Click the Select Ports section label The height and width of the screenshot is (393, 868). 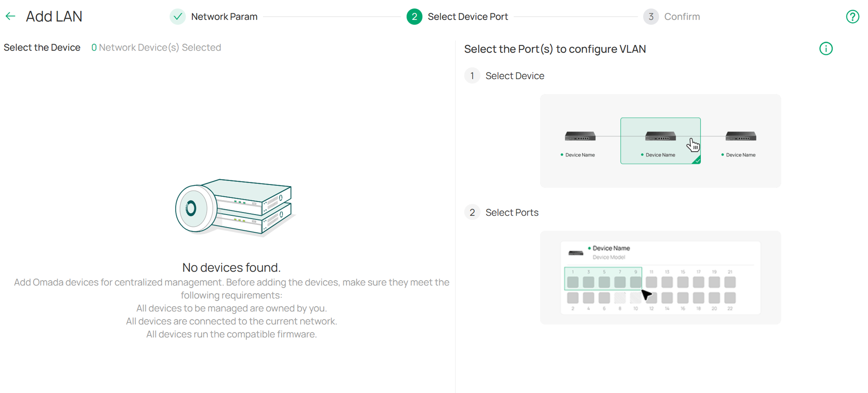pos(512,213)
